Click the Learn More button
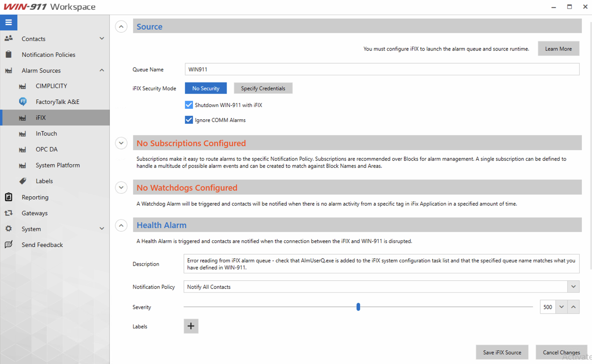 558,48
